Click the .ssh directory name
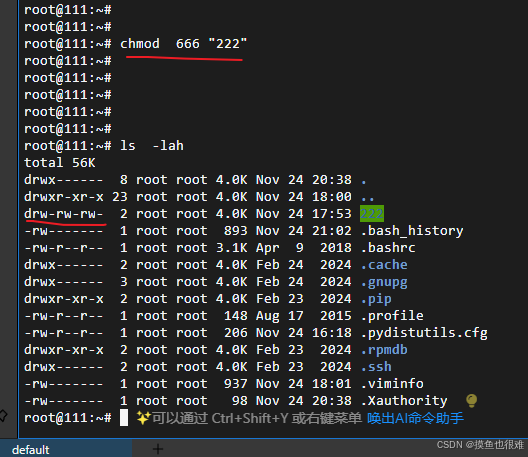Screen dimensions: 528x457 (x=376, y=366)
